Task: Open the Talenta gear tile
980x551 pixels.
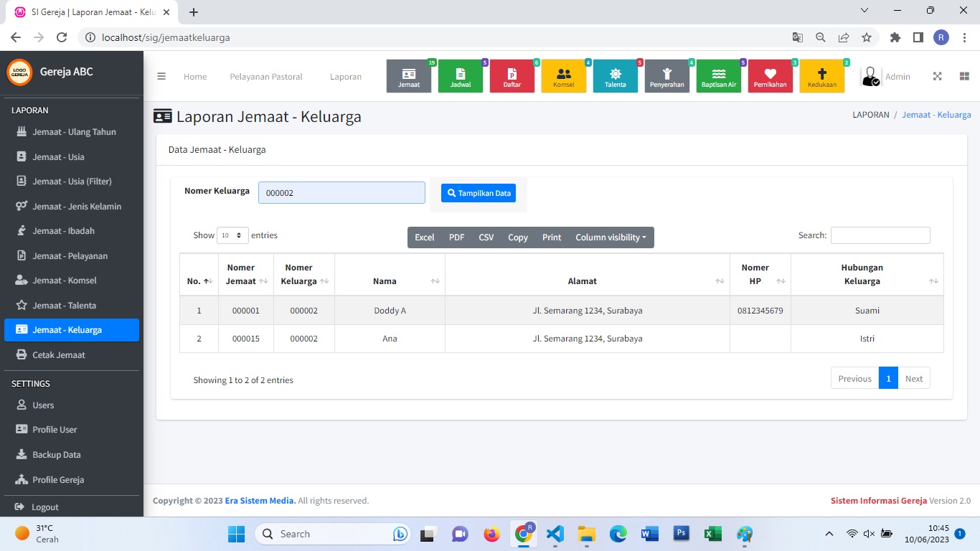Action: click(x=616, y=76)
